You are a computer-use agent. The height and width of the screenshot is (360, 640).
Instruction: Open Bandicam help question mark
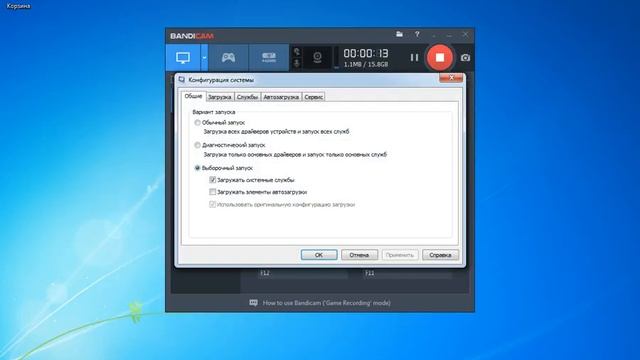tap(417, 35)
